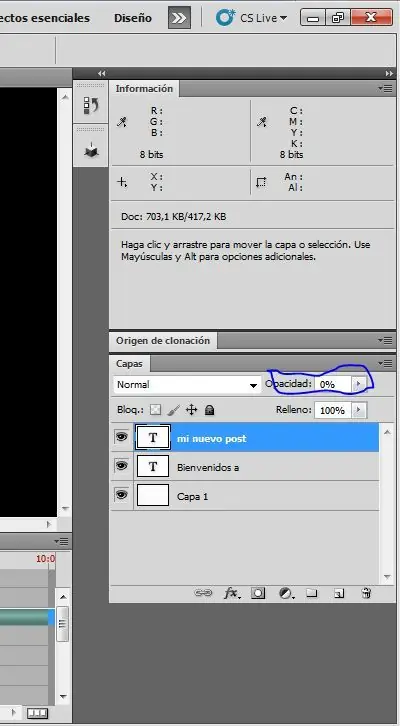Click the CS Live cloud icon
The height and width of the screenshot is (726, 400).
pos(226,18)
